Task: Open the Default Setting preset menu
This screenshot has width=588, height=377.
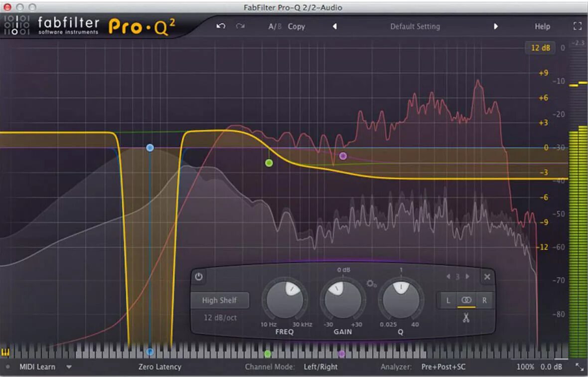Action: coord(415,26)
